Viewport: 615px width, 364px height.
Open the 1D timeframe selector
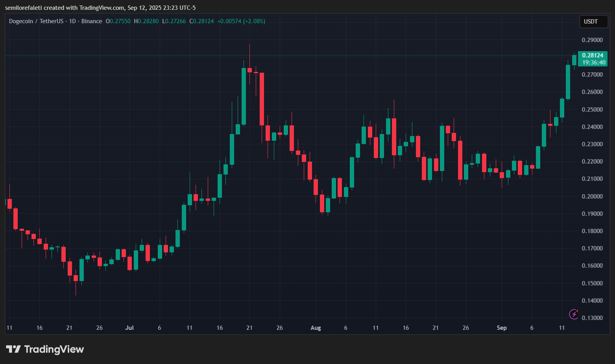(72, 21)
